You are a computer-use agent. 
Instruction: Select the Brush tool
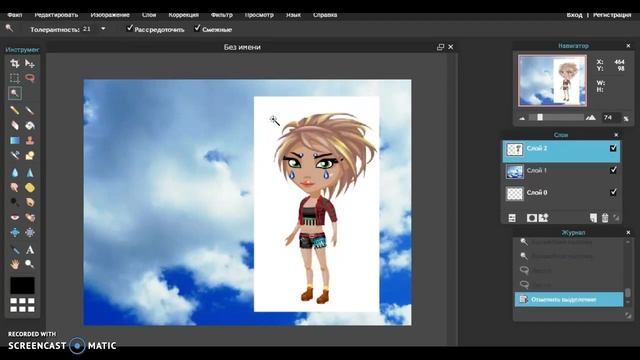click(x=30, y=110)
